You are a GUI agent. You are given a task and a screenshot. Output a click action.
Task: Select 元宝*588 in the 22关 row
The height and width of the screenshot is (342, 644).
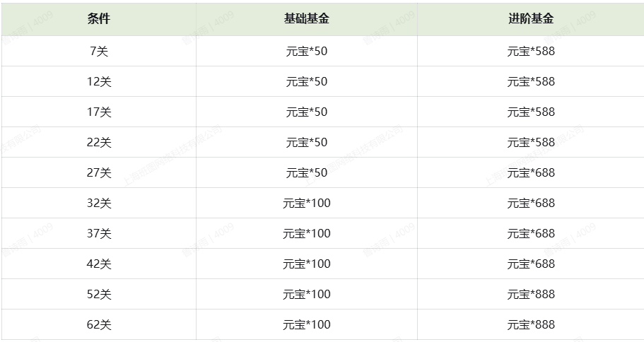point(531,143)
